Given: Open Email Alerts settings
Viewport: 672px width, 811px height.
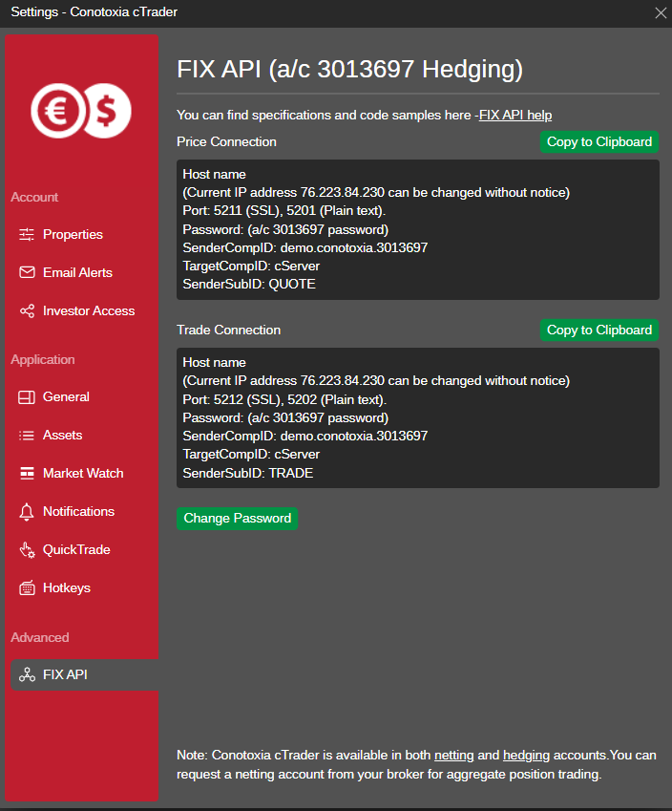Looking at the screenshot, I should (77, 272).
